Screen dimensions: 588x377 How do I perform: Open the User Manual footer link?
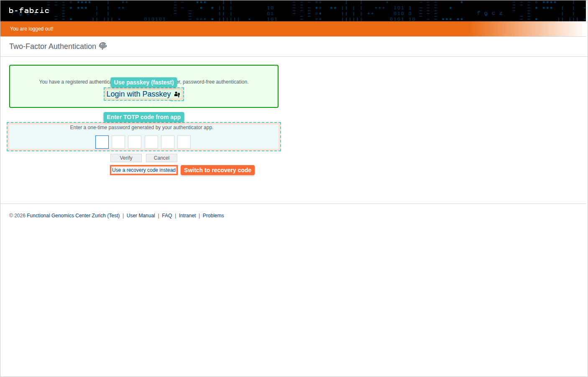(x=141, y=216)
